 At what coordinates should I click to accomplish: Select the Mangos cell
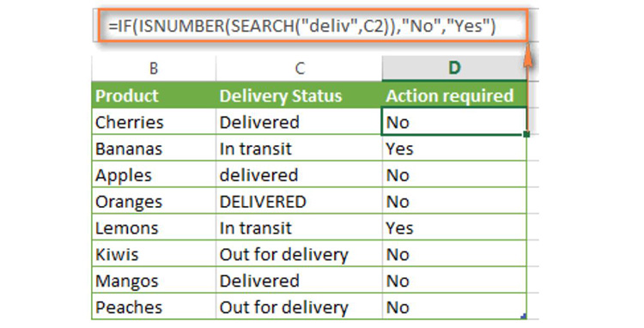tap(154, 281)
